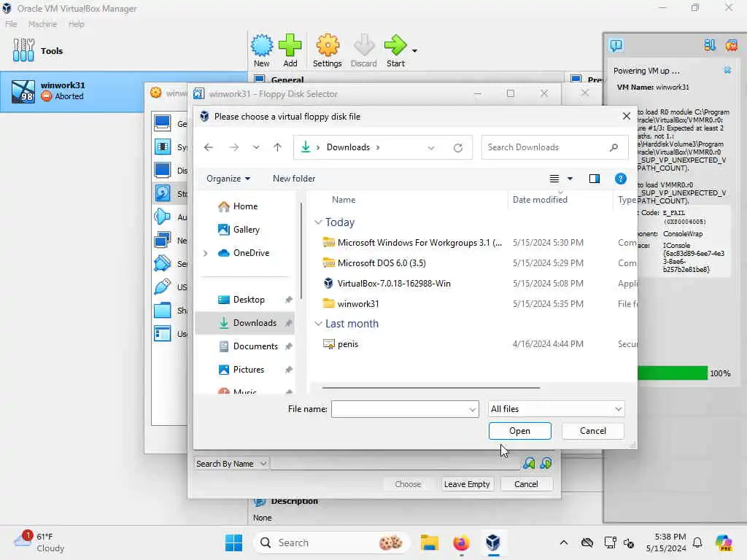
Task: Collapse the Last month group
Action: (318, 324)
